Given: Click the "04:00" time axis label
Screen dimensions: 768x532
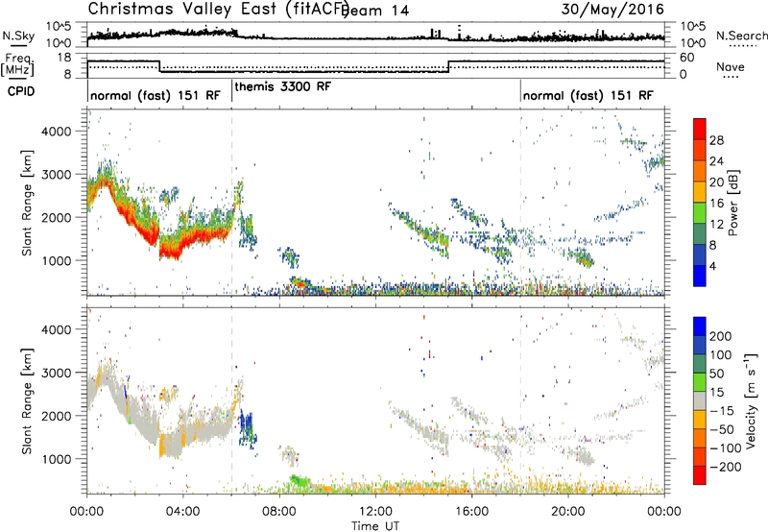Looking at the screenshot, I should tap(183, 512).
